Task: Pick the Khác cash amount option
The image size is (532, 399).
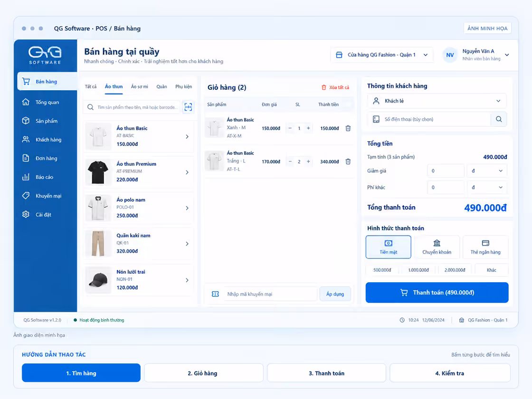Action: point(491,270)
